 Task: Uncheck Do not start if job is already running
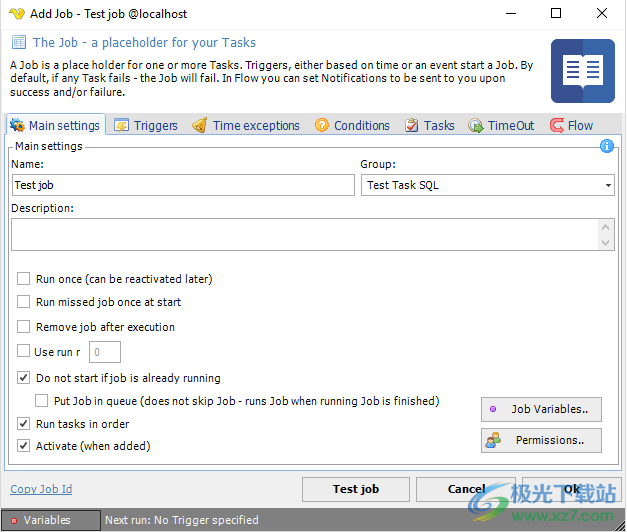(23, 377)
